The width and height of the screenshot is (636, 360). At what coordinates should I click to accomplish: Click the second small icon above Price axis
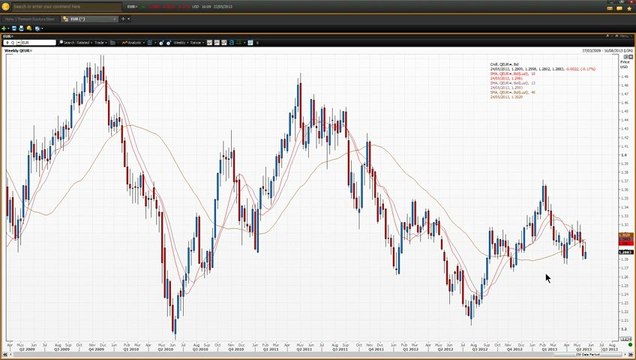[x=630, y=57]
